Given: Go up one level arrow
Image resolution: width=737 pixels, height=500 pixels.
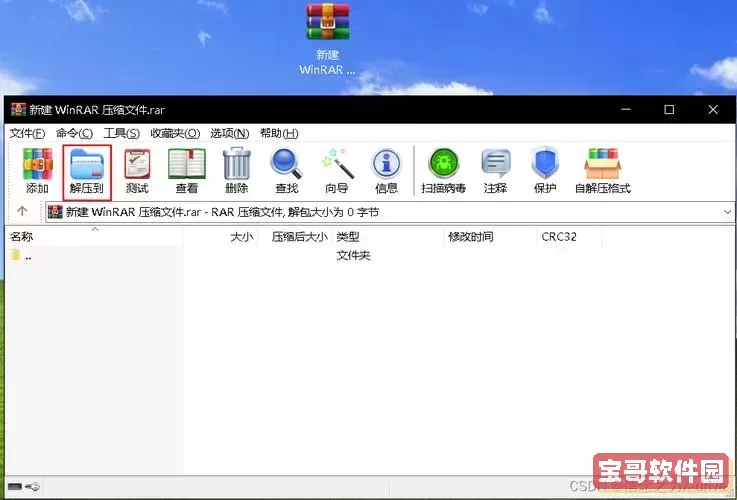Looking at the screenshot, I should [22, 211].
